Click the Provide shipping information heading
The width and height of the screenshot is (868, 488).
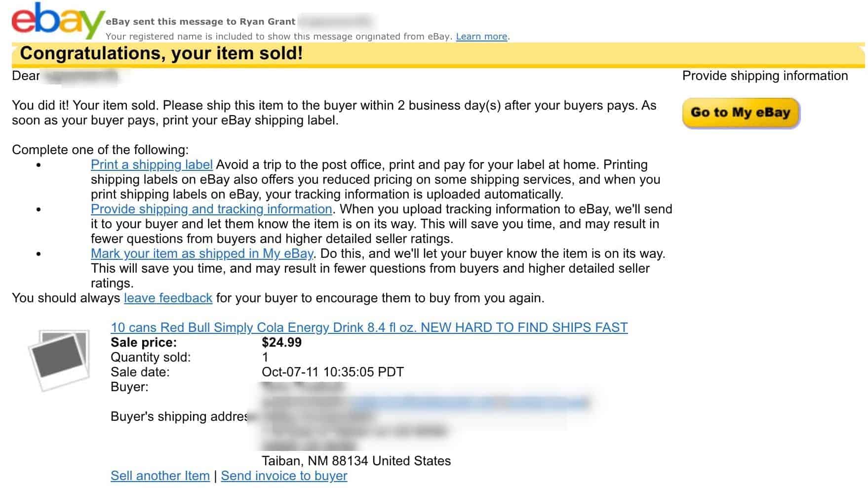click(x=764, y=76)
